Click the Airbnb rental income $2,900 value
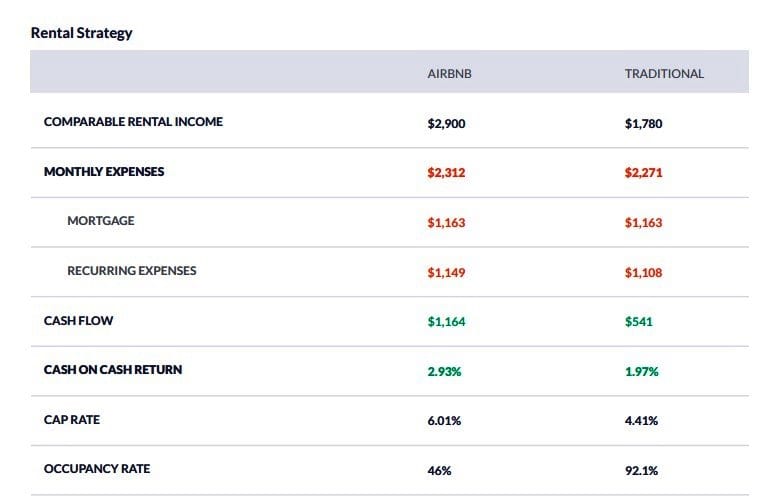The height and width of the screenshot is (503, 757). pos(446,124)
